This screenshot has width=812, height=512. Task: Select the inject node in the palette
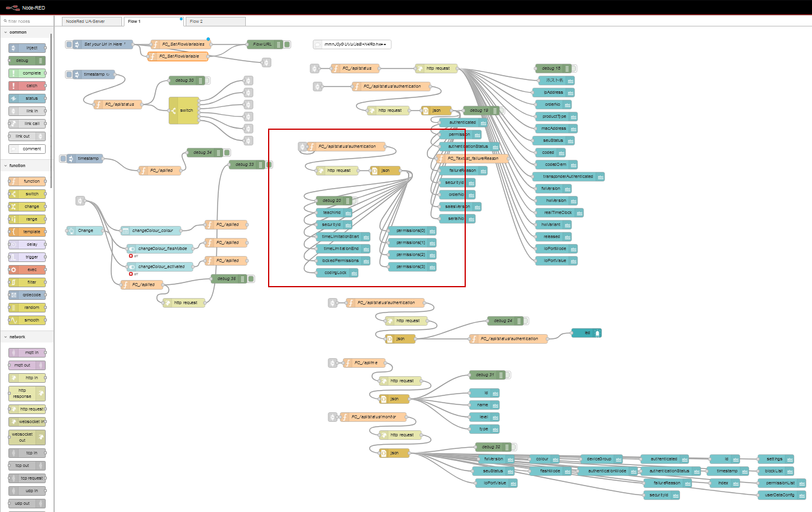click(27, 47)
